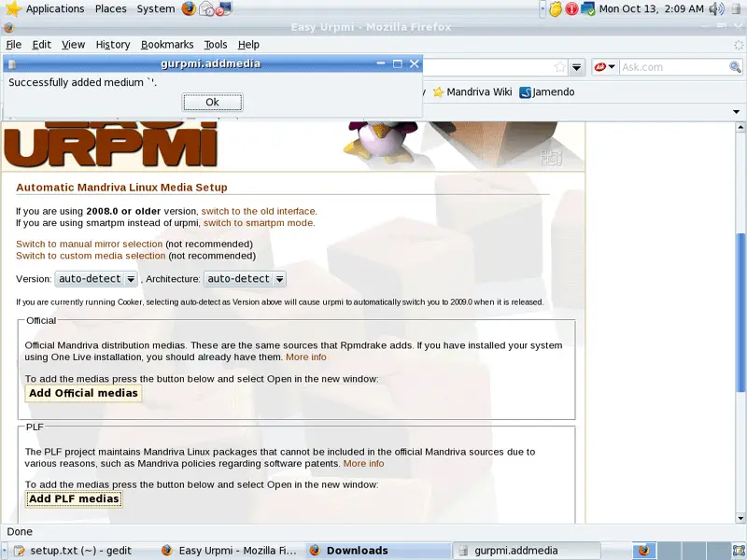The height and width of the screenshot is (560, 747).
Task: Open the mail client launcher in the top panel
Action: click(206, 8)
